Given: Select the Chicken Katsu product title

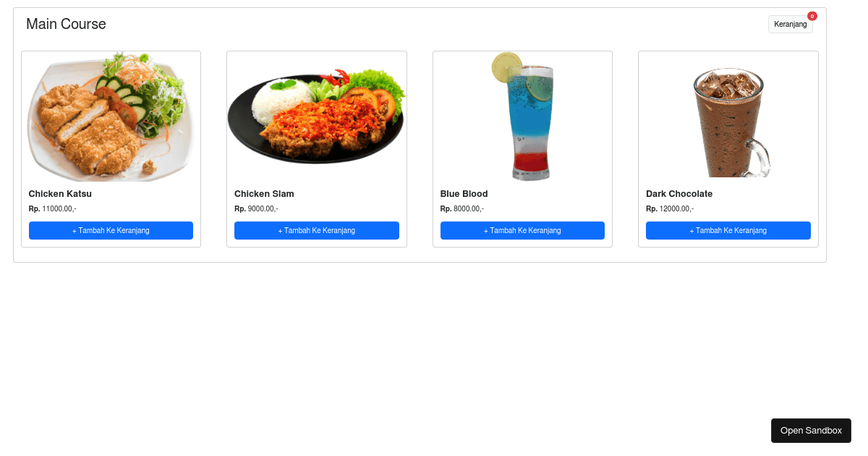Looking at the screenshot, I should [x=60, y=194].
